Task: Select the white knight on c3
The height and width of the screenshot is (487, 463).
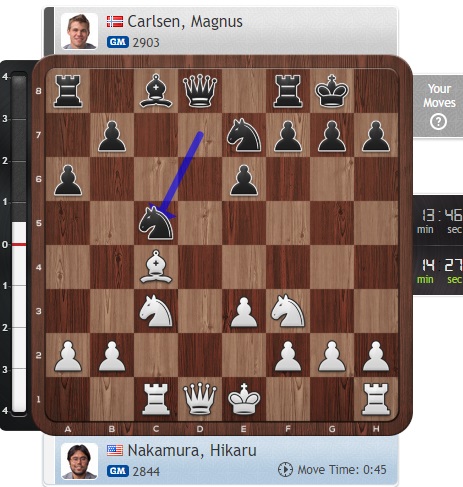Action: coord(156,311)
